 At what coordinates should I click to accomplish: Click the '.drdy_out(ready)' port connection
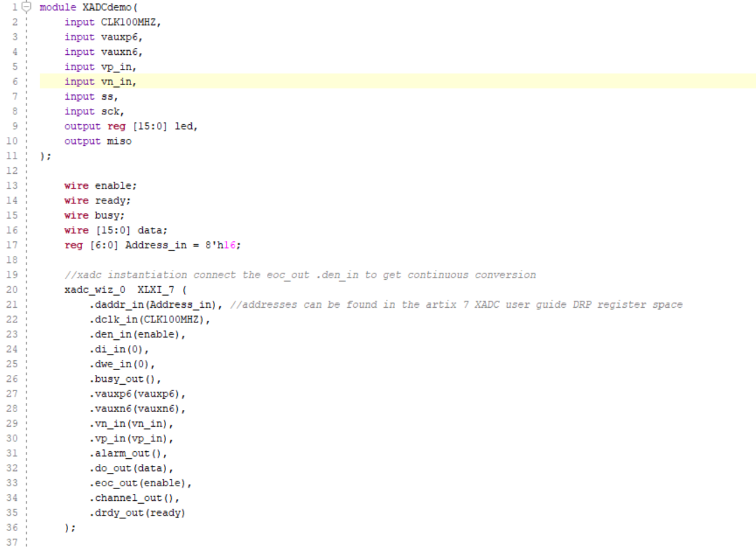click(137, 513)
